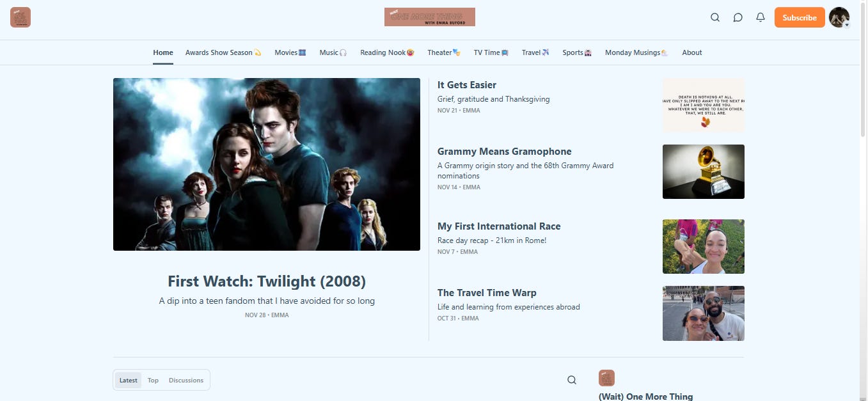Click the Travel Time Warp couple thumbnail
Viewport: 868px width, 401px height.
[704, 313]
